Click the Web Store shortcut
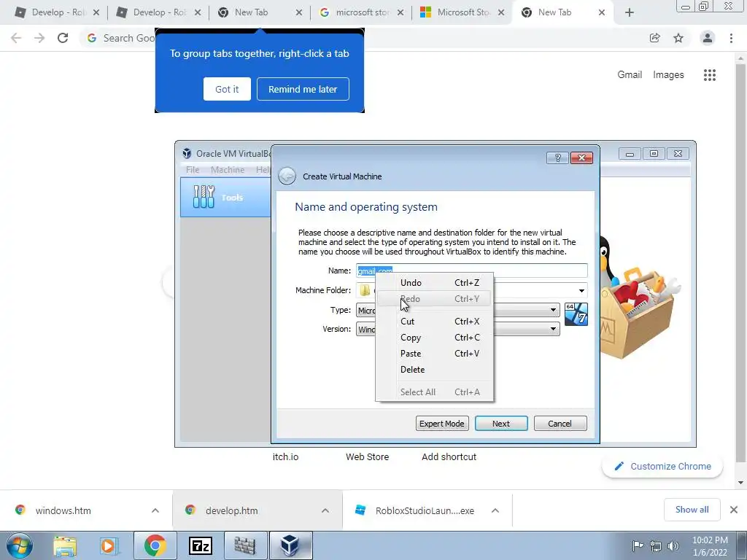747x560 pixels. click(x=367, y=456)
